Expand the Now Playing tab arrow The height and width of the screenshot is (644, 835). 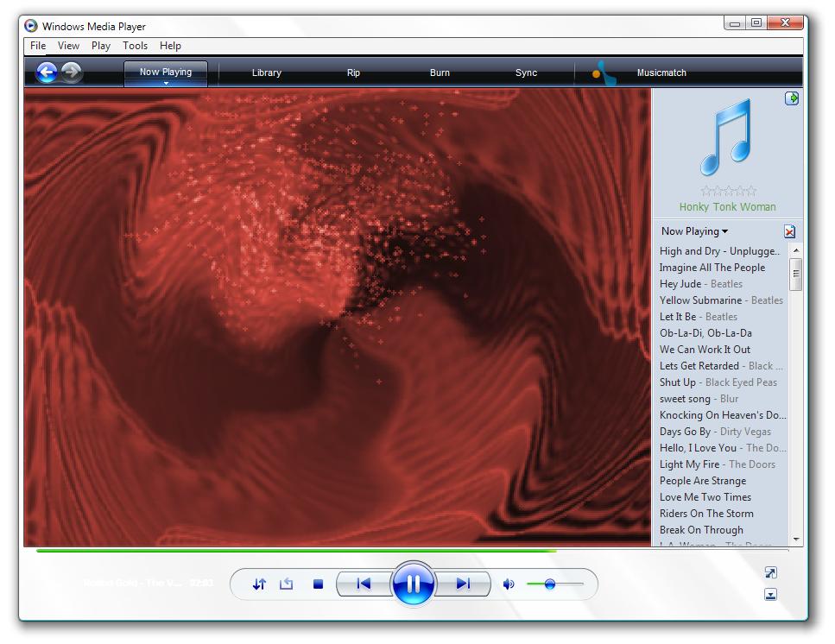[166, 84]
